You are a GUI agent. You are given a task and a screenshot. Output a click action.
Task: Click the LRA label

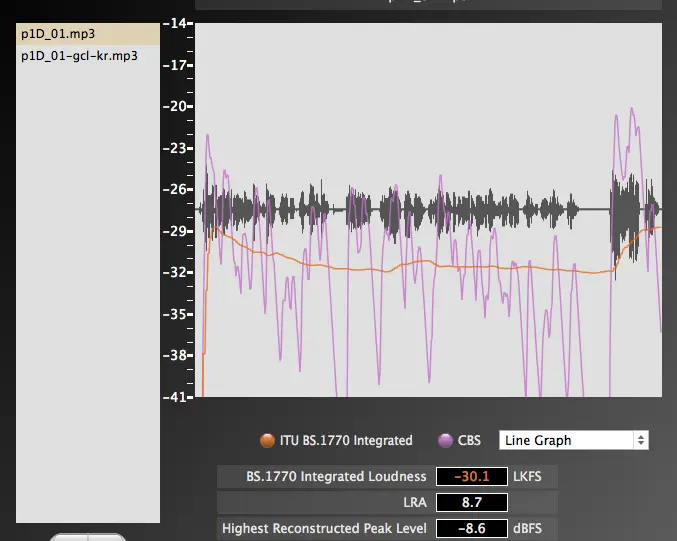click(x=413, y=502)
